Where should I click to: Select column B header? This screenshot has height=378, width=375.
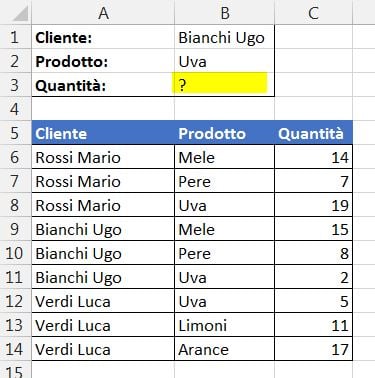[224, 13]
